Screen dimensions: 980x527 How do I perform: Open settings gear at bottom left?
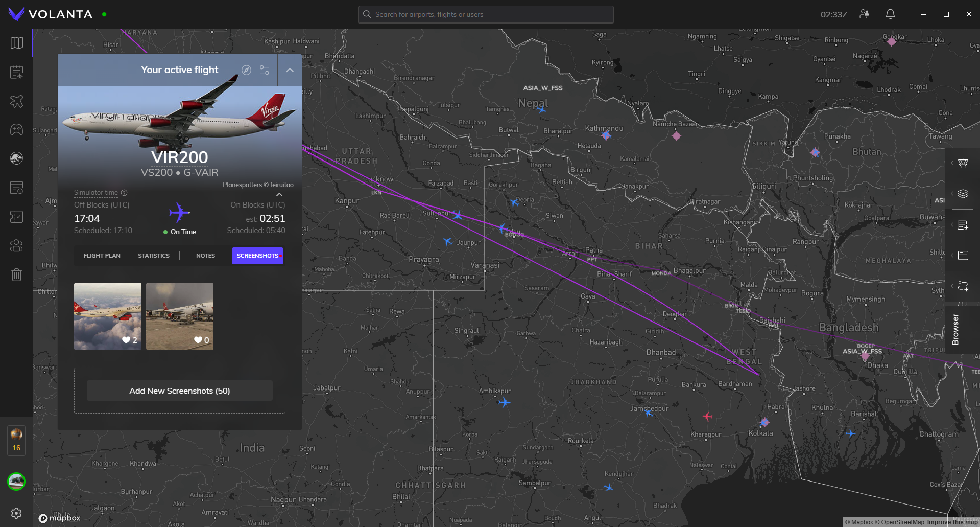coord(16,513)
